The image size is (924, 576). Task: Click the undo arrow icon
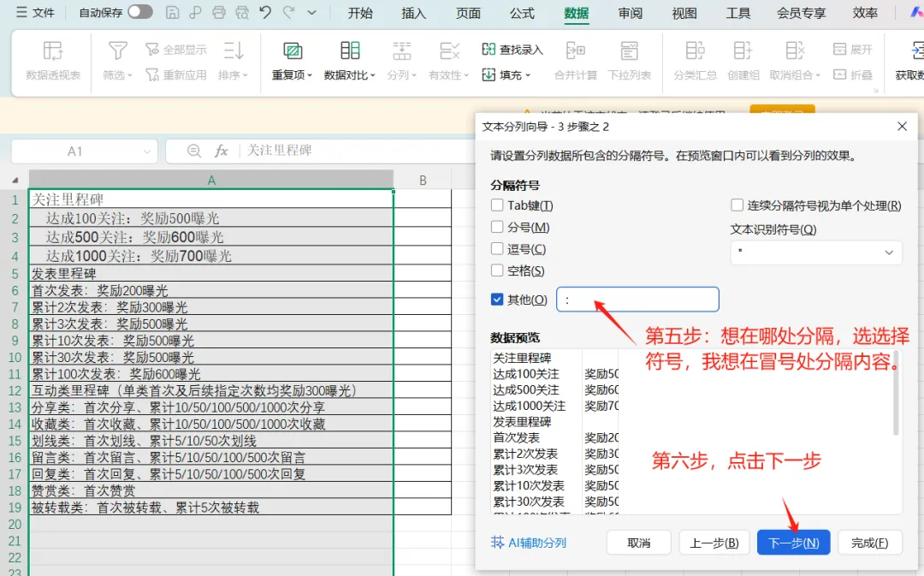(265, 12)
